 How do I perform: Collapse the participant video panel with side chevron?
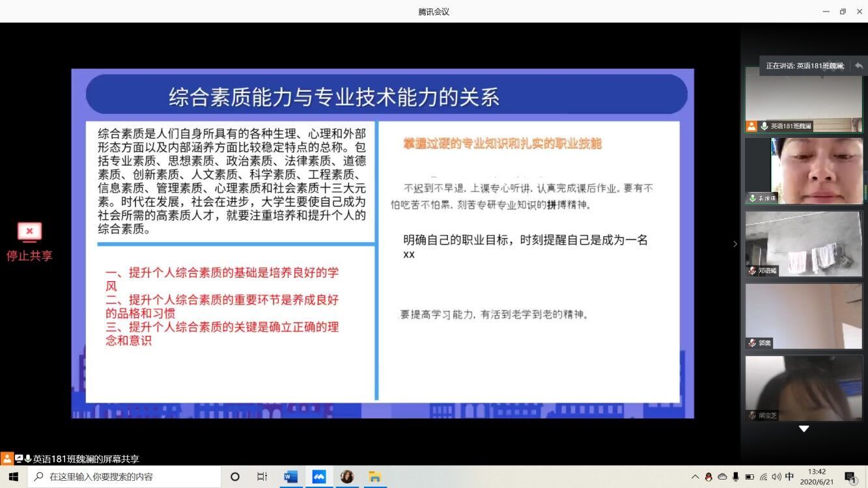735,244
